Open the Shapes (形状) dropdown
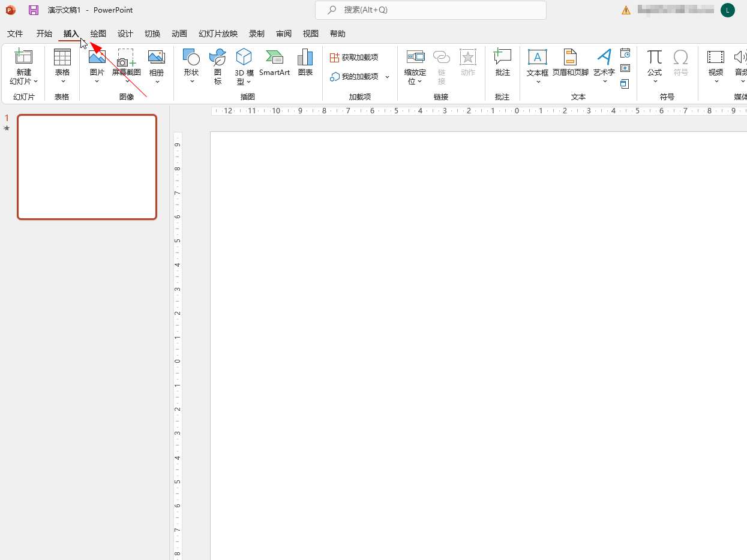Viewport: 747px width, 560px height. click(x=191, y=81)
